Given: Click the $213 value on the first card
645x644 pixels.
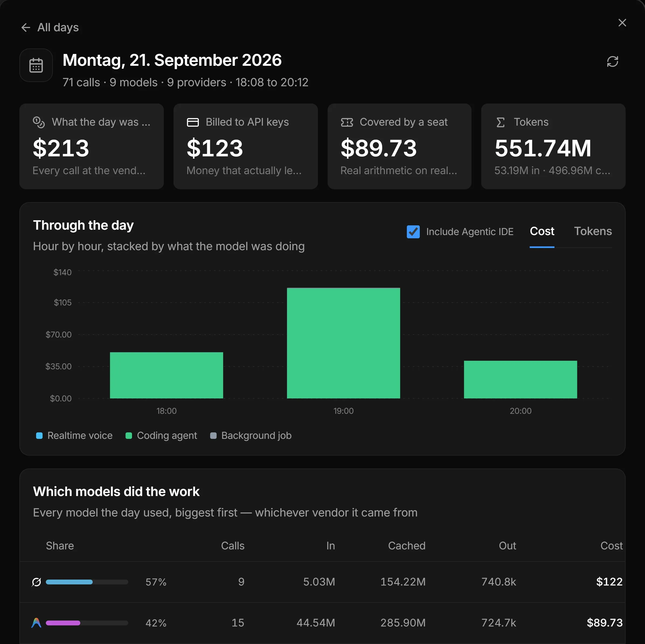Looking at the screenshot, I should [x=61, y=148].
